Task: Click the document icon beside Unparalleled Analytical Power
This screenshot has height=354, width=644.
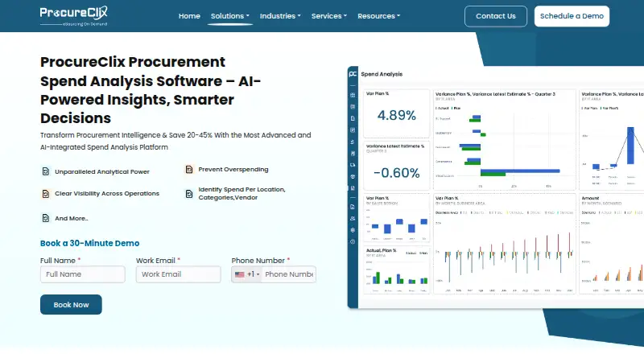Action: point(46,171)
